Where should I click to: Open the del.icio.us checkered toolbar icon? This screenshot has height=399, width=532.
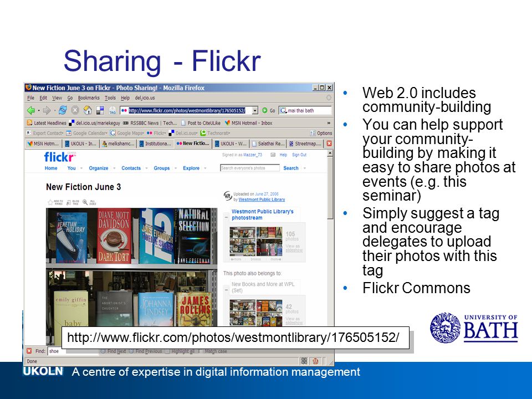coord(100,110)
